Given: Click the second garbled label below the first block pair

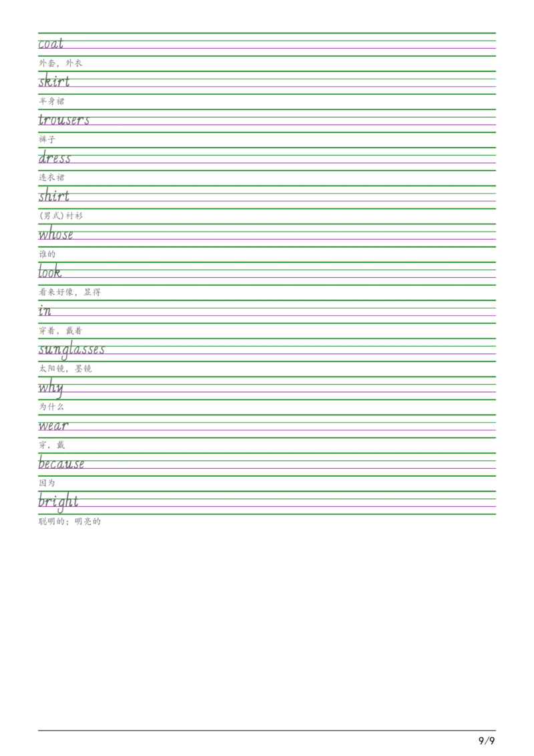Looking at the screenshot, I should 56,86.
